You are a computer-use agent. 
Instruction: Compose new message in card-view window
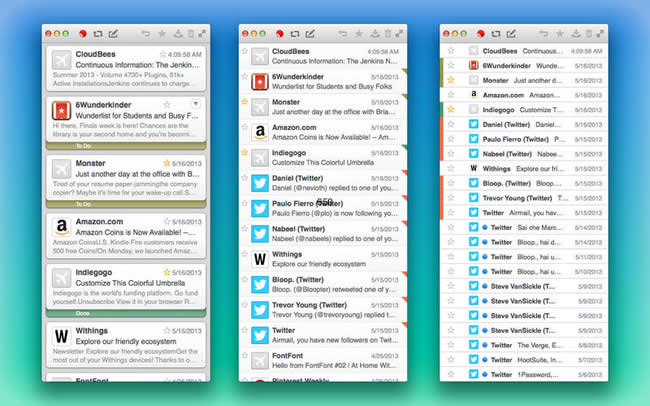pos(113,34)
